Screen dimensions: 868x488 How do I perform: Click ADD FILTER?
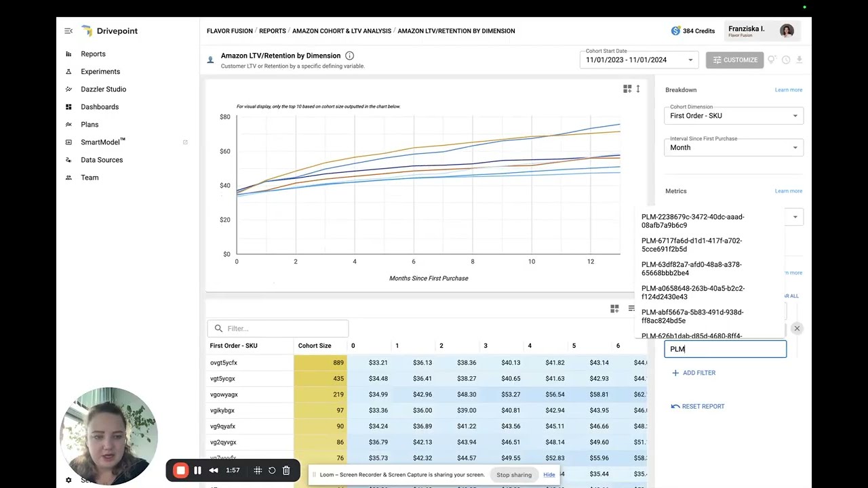pos(694,373)
